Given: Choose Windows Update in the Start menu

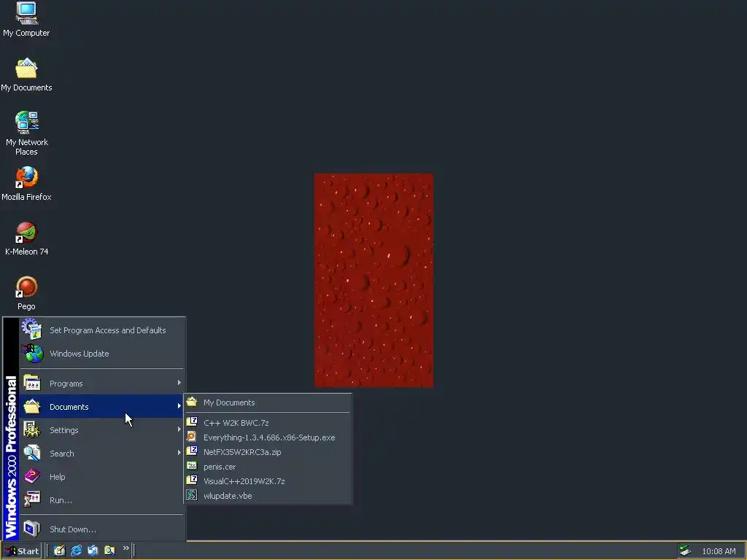Looking at the screenshot, I should (101, 354).
